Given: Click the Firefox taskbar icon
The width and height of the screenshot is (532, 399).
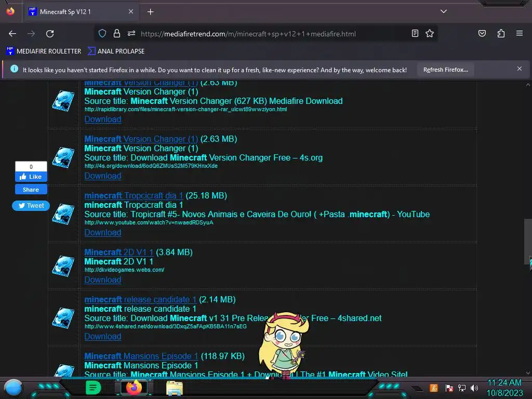Looking at the screenshot, I should click(134, 388).
